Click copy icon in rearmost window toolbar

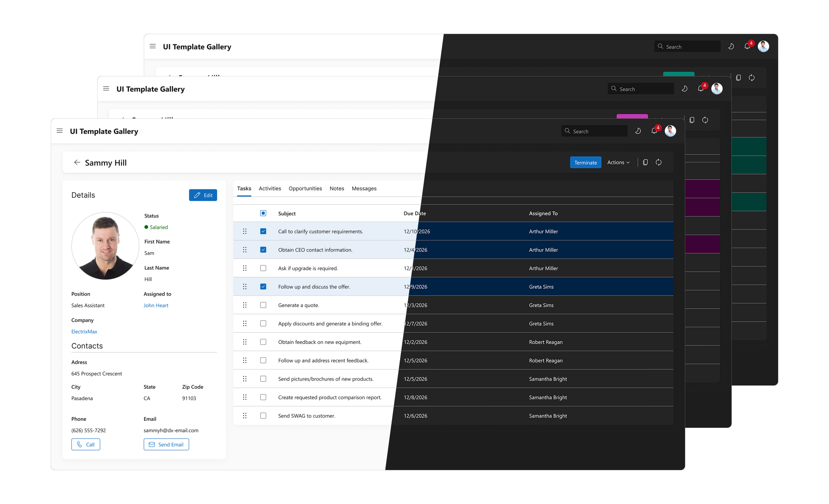pos(738,78)
